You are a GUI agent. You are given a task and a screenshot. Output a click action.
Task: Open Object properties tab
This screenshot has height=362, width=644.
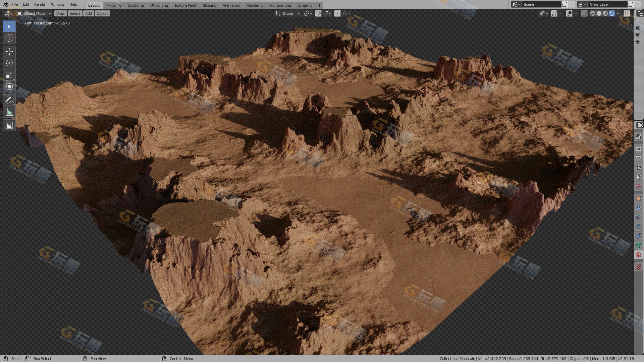pos(639,198)
